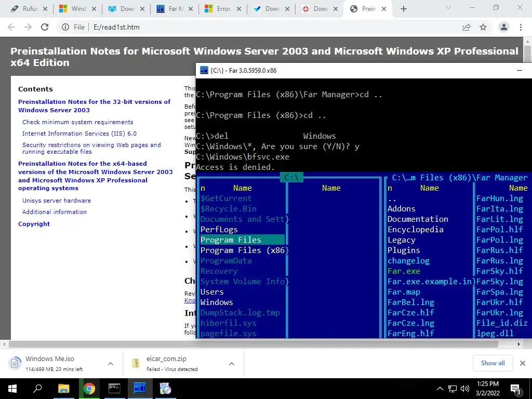Screen dimensions: 532x399
Task: Close the Error tab
Action: pyautogui.click(x=239, y=9)
